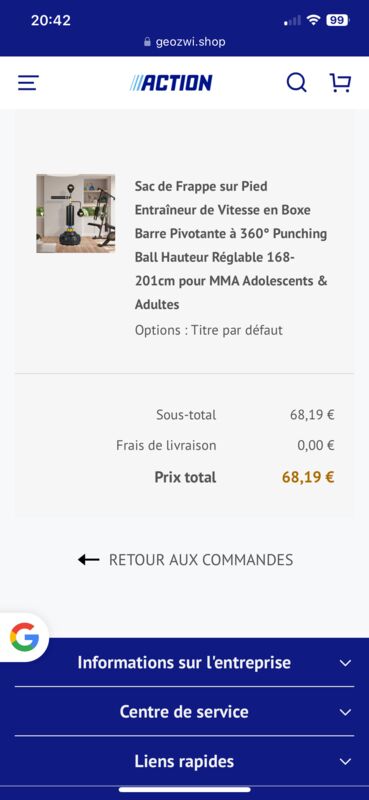
Task: Open the Informations sur l'entreprise section
Action: click(x=184, y=663)
